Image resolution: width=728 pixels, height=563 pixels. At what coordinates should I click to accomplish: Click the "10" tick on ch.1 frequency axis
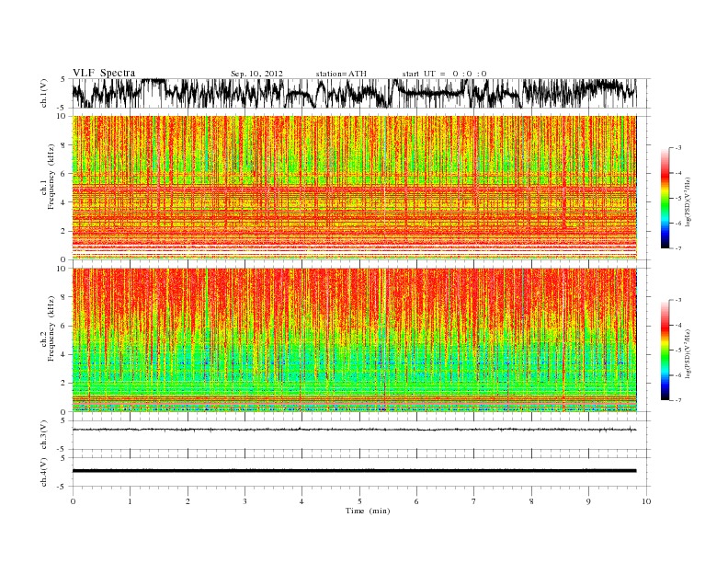point(62,116)
